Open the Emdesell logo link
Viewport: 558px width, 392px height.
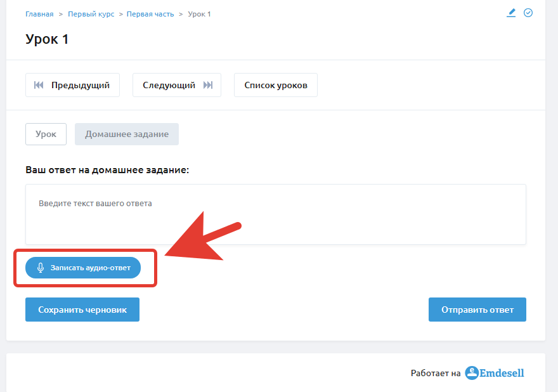[495, 373]
